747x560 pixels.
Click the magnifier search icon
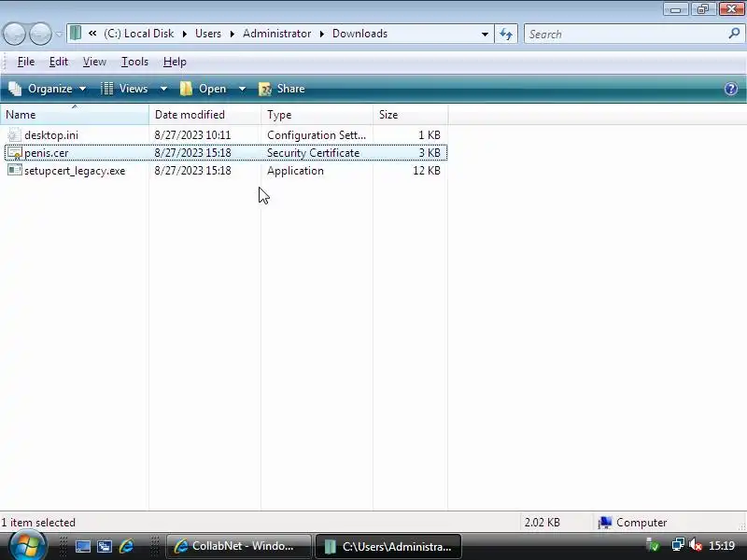click(734, 34)
